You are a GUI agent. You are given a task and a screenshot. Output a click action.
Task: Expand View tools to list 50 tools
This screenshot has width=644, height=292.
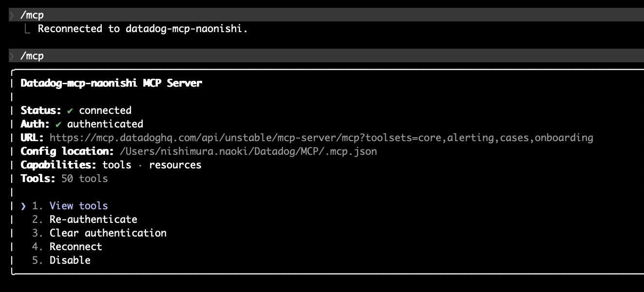78,205
